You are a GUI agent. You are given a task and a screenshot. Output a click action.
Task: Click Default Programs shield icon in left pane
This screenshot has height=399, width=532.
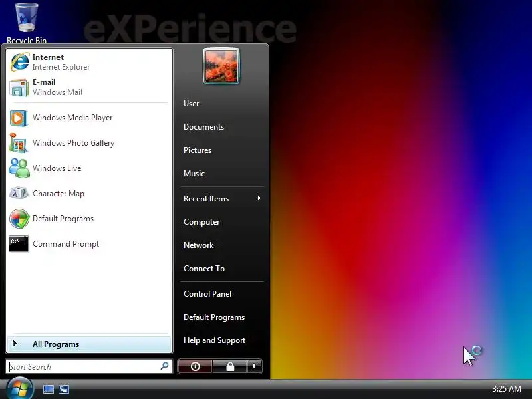[x=19, y=219]
